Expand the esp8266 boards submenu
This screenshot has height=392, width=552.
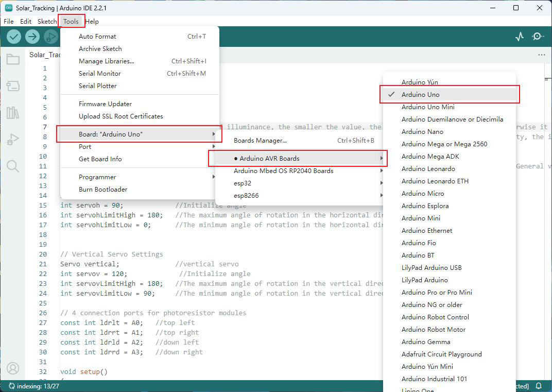300,195
